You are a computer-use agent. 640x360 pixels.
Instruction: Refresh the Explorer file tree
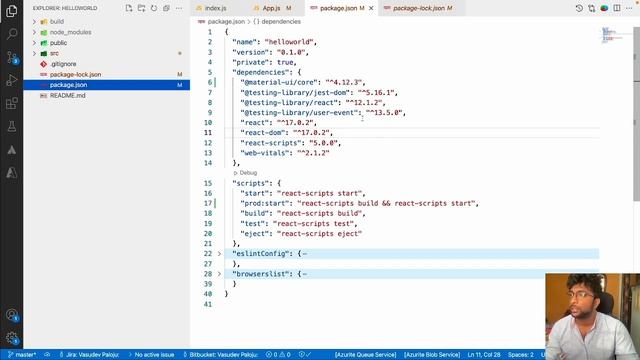pyautogui.click(x=154, y=8)
